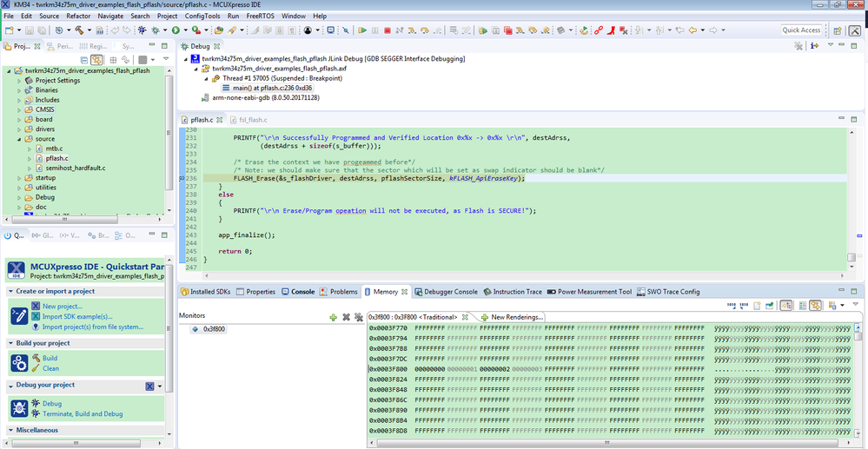Open dropdown arrow next to Build hammer
The height and width of the screenshot is (449, 868).
pyautogui.click(x=89, y=30)
